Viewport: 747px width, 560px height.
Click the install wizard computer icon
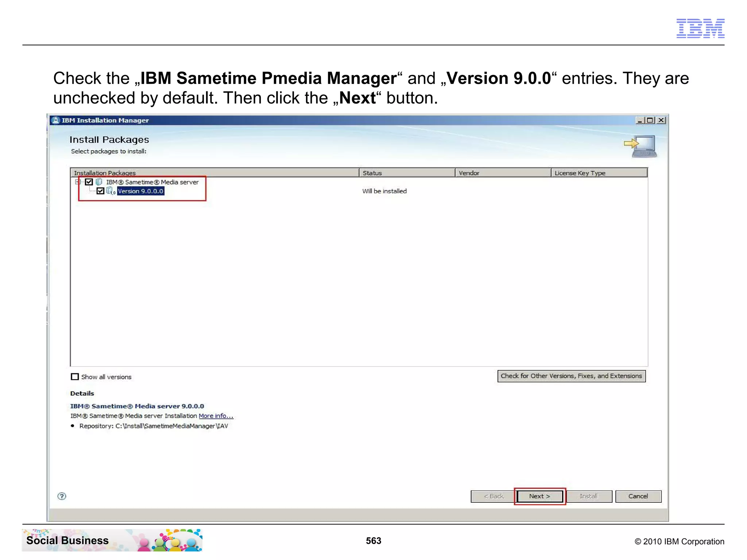[640, 146]
